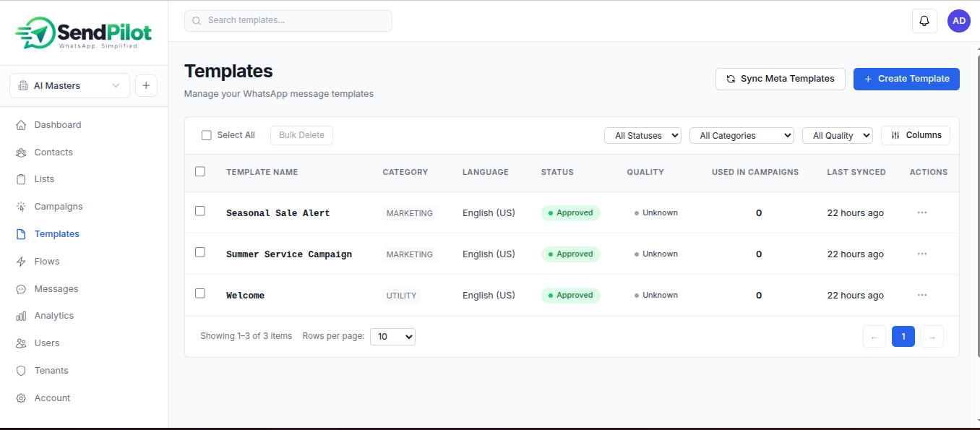
Task: Click the Showing 1–3 of 3 items text
Action: pyautogui.click(x=246, y=336)
